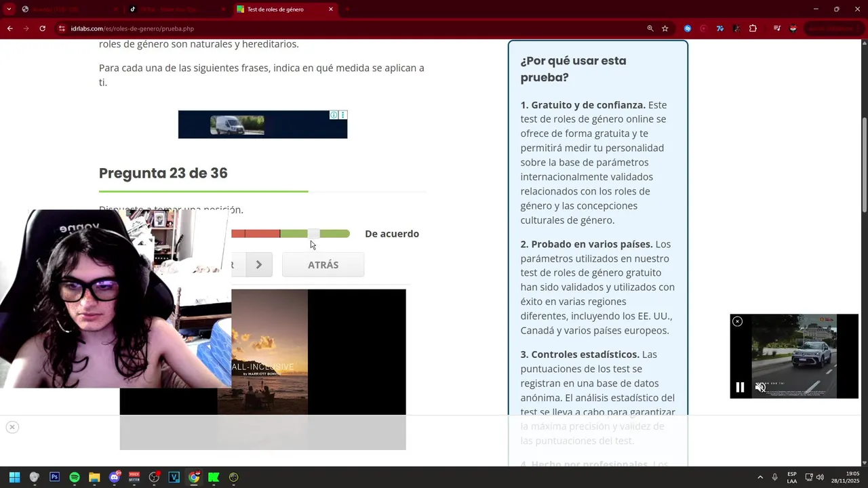Close the Test de roles de género tab
This screenshot has width=868, height=488.
click(331, 9)
